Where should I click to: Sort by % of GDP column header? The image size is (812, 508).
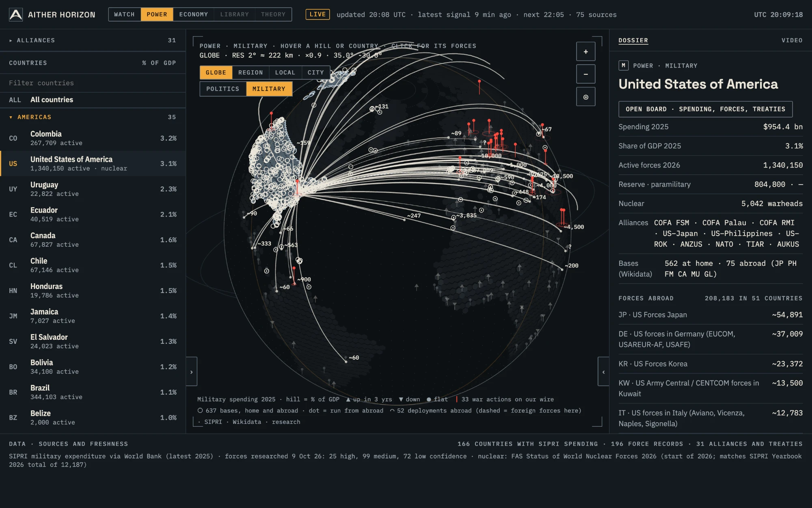click(159, 63)
